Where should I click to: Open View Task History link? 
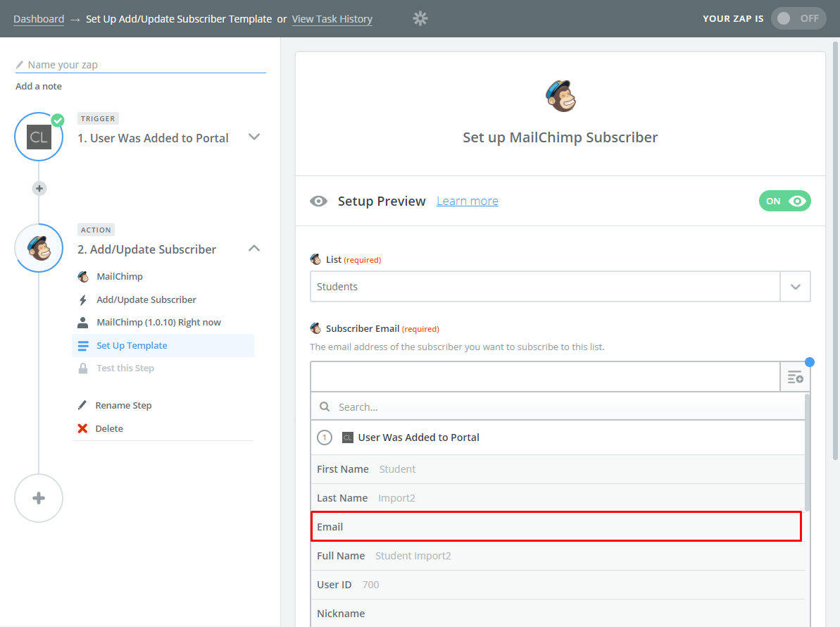(332, 19)
